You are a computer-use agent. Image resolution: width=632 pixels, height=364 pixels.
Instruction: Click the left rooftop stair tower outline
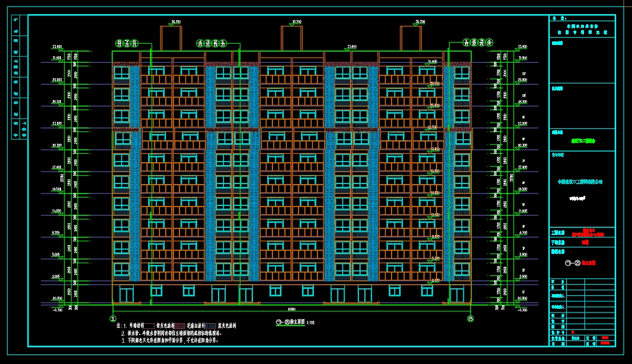pos(171,39)
